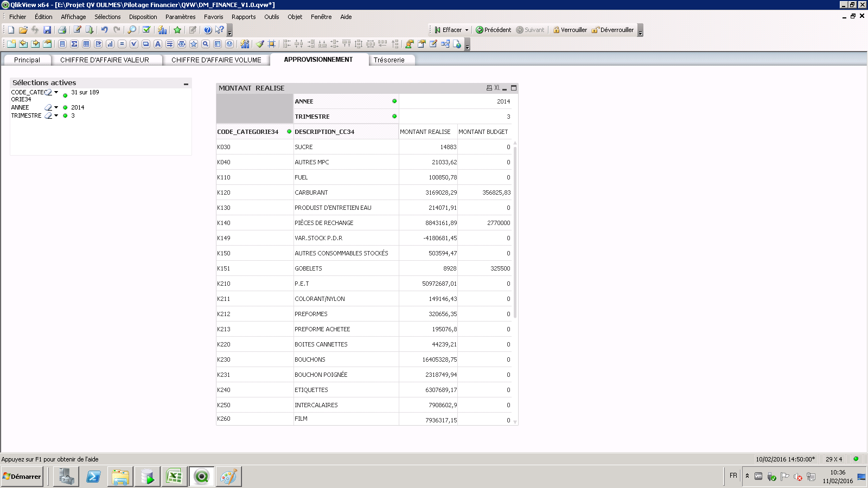
Task: Click the Précédent button
Action: click(x=493, y=30)
